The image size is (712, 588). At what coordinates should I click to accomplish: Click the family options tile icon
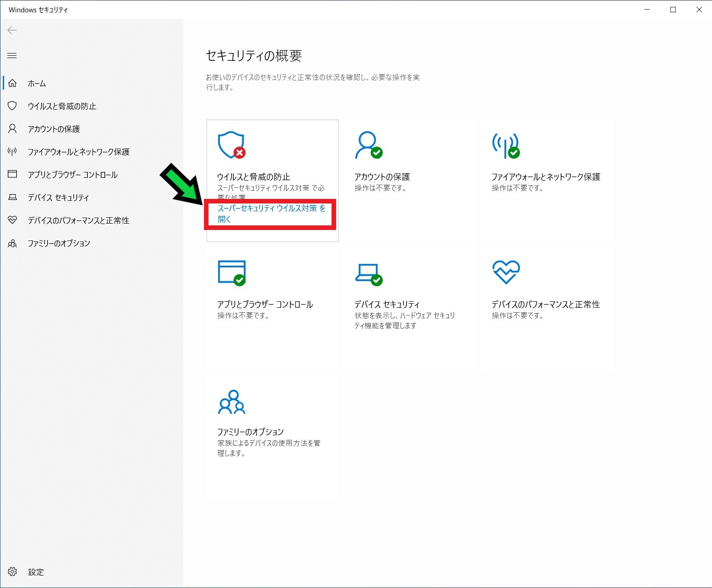pyautogui.click(x=232, y=402)
